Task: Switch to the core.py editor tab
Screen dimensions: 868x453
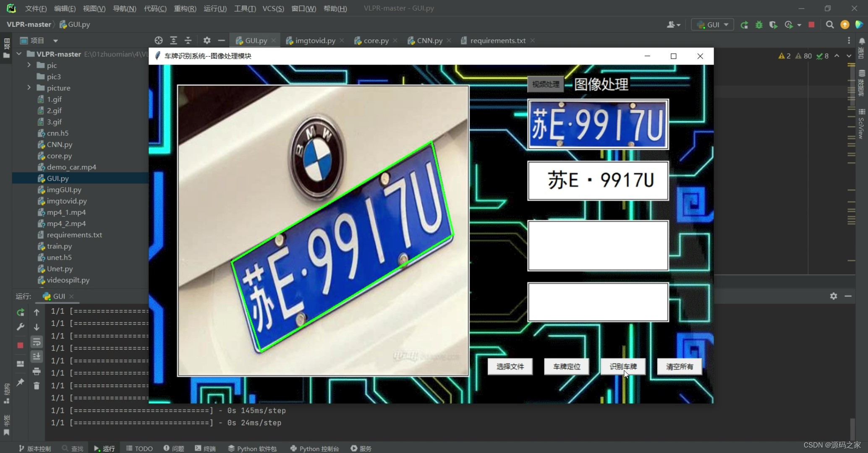Action: click(376, 41)
